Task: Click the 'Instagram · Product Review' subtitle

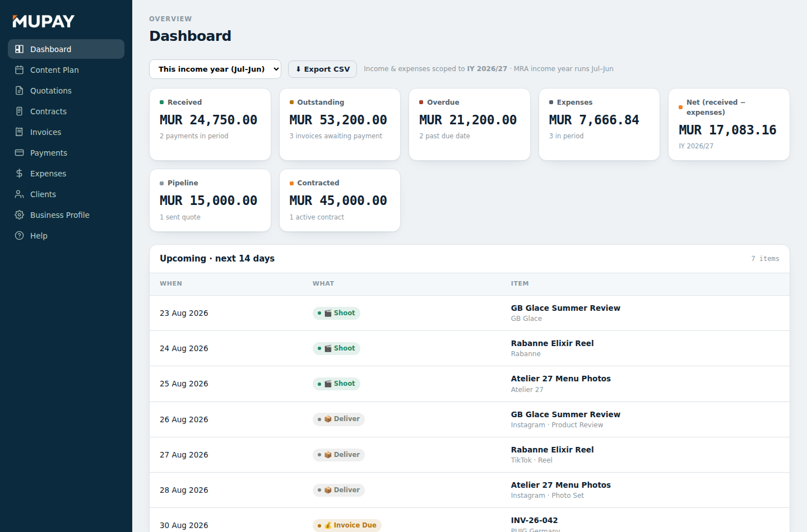Action: [x=557, y=425]
